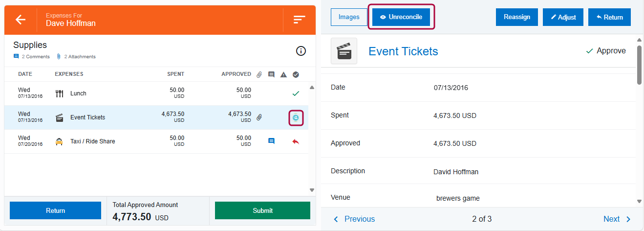
Task: Go to Previous expense
Action: tap(354, 219)
